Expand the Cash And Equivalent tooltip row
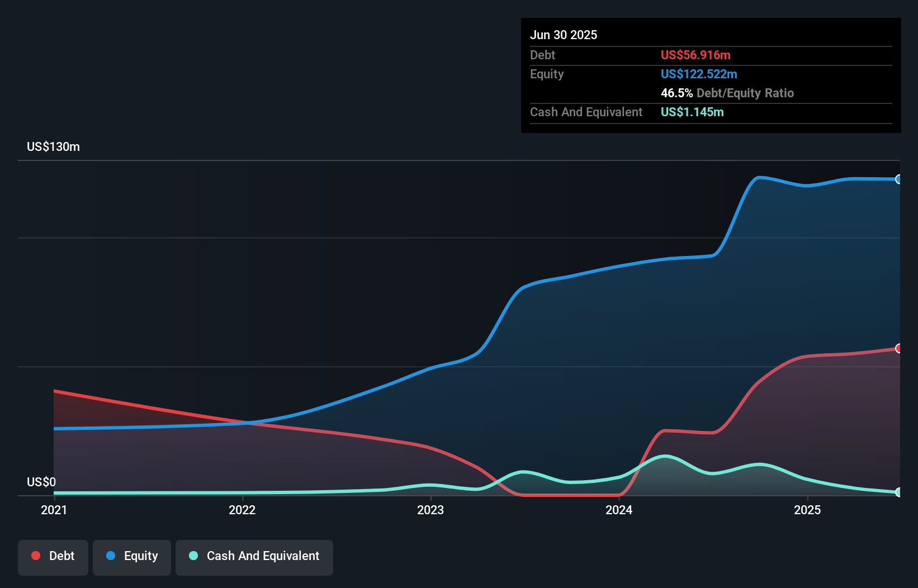This screenshot has width=918, height=588. click(x=586, y=112)
